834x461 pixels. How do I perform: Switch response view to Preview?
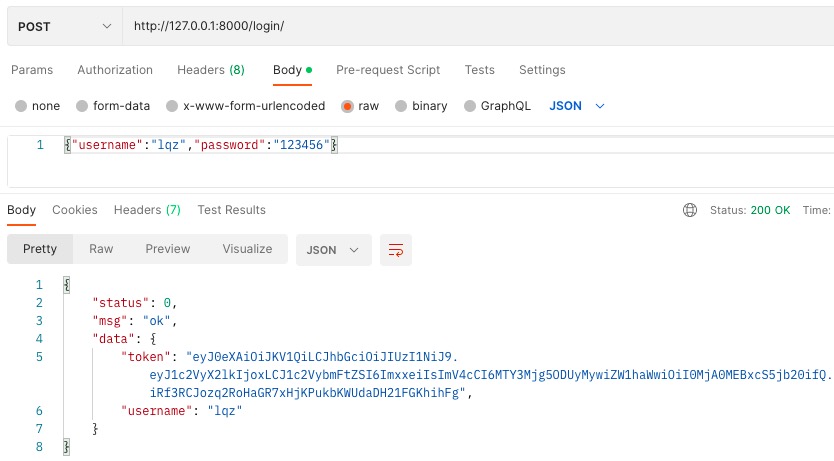click(167, 249)
